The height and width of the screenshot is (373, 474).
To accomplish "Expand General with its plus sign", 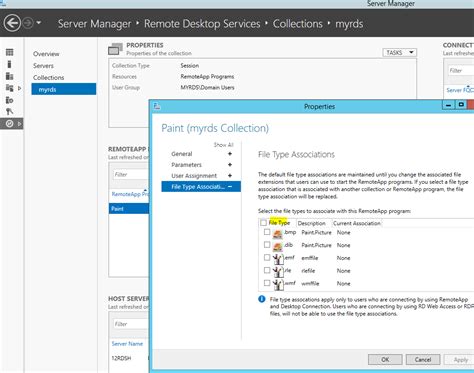I will pos(230,154).
